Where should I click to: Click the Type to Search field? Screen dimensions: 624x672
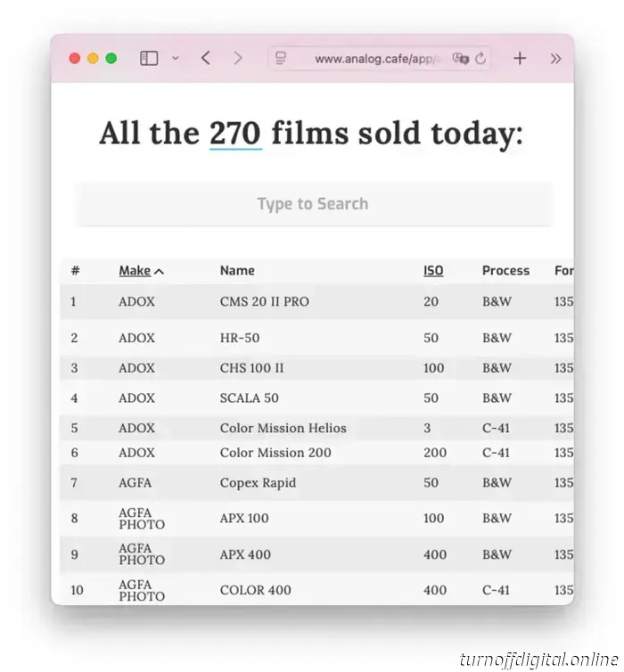click(313, 204)
